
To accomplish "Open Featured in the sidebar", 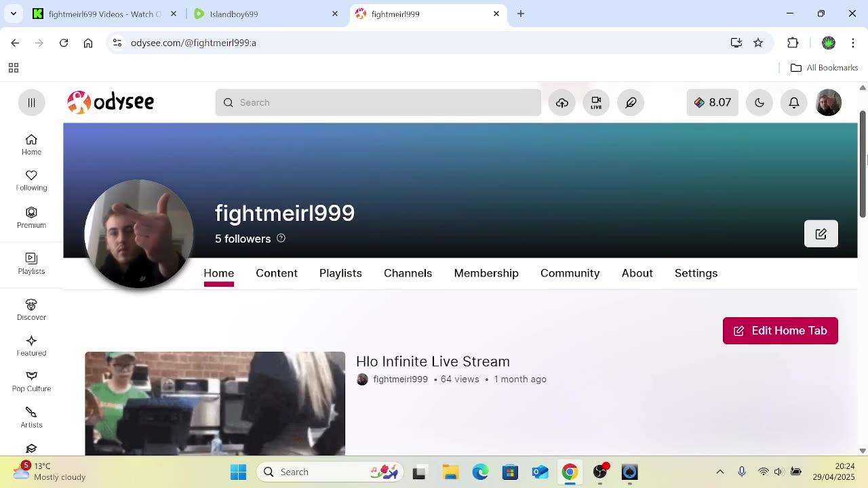I will click(31, 346).
